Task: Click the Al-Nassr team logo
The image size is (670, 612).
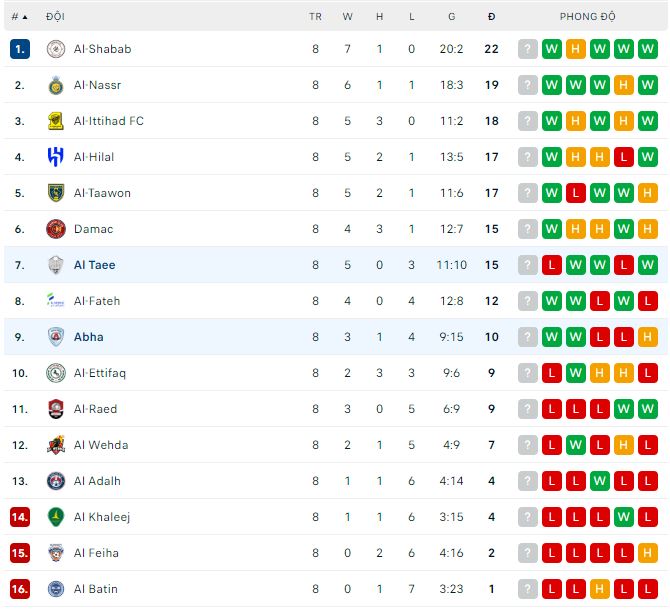Action: (56, 85)
